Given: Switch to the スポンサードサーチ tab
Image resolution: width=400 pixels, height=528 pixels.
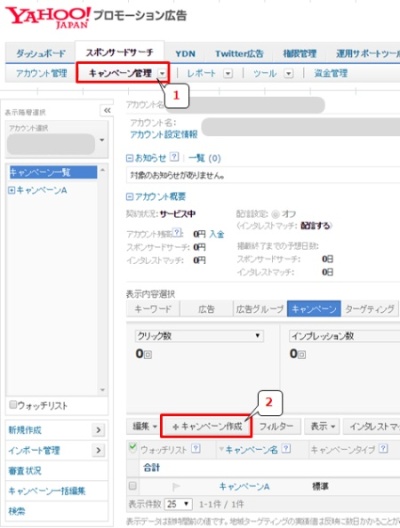Looking at the screenshot, I should point(120,52).
